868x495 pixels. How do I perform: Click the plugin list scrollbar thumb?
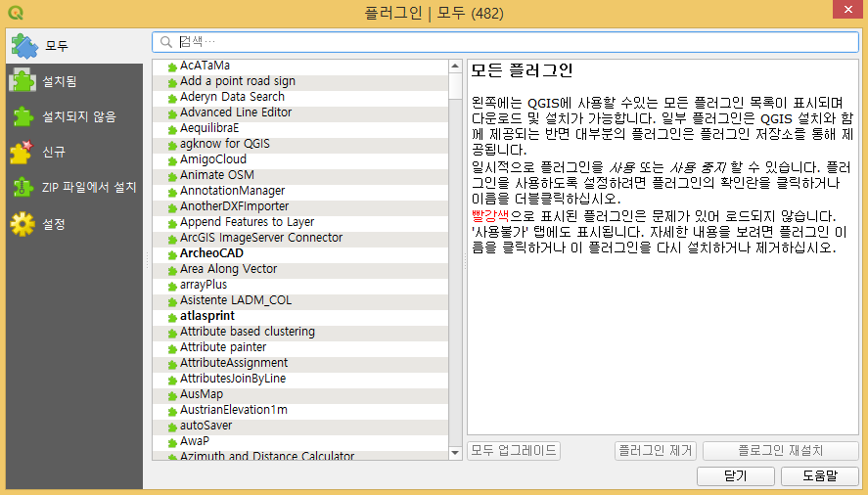455,86
